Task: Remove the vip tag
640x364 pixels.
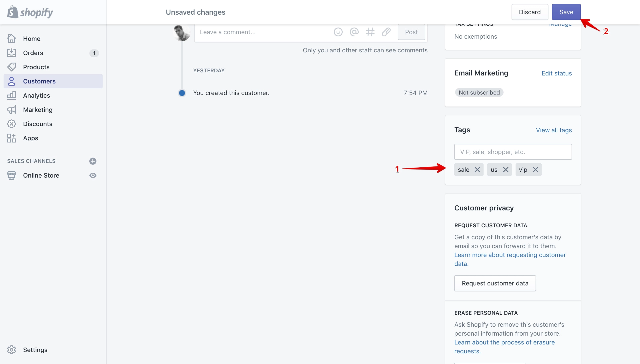Action: pos(535,170)
